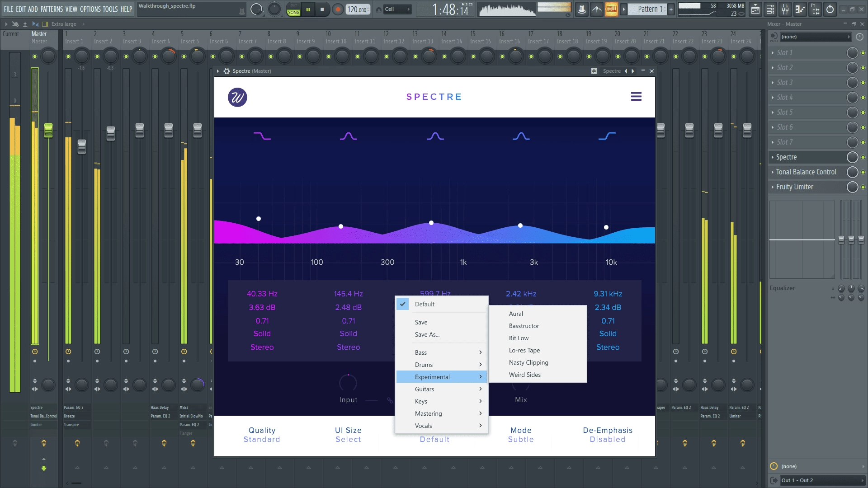
Task: Click the headphone icon beside Cell selector
Action: click(379, 9)
